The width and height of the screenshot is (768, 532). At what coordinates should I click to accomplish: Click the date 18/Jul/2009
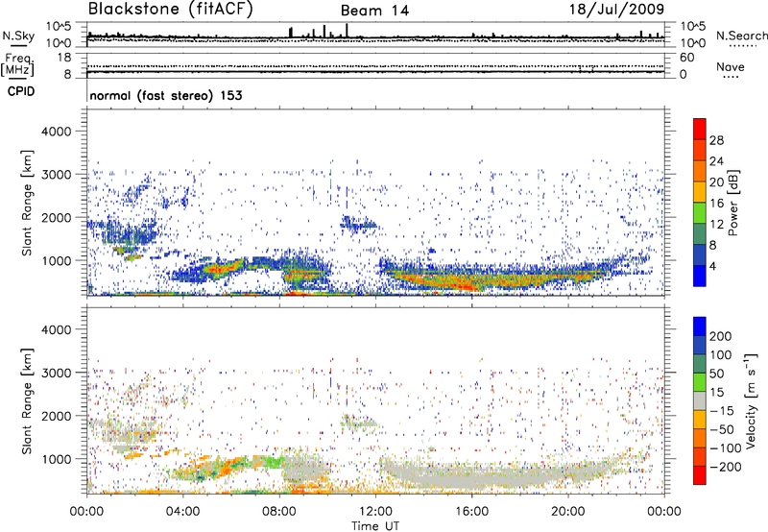[x=616, y=10]
